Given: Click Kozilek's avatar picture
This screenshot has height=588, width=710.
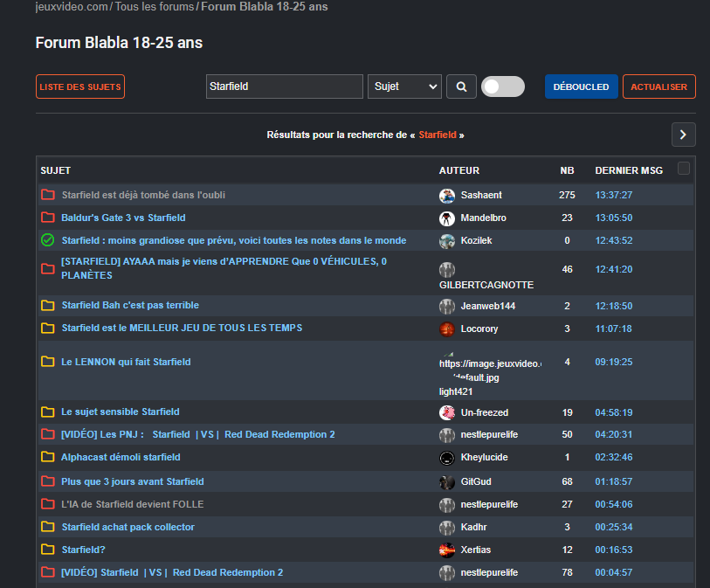Looking at the screenshot, I should tap(447, 241).
